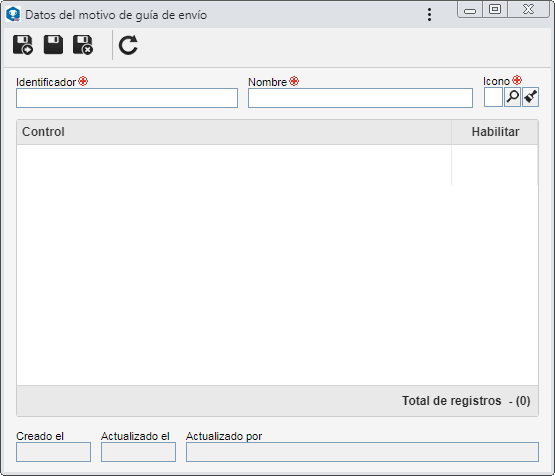Click the magnifier to search an icon
Viewport: 555px width, 476px height.
(512, 97)
